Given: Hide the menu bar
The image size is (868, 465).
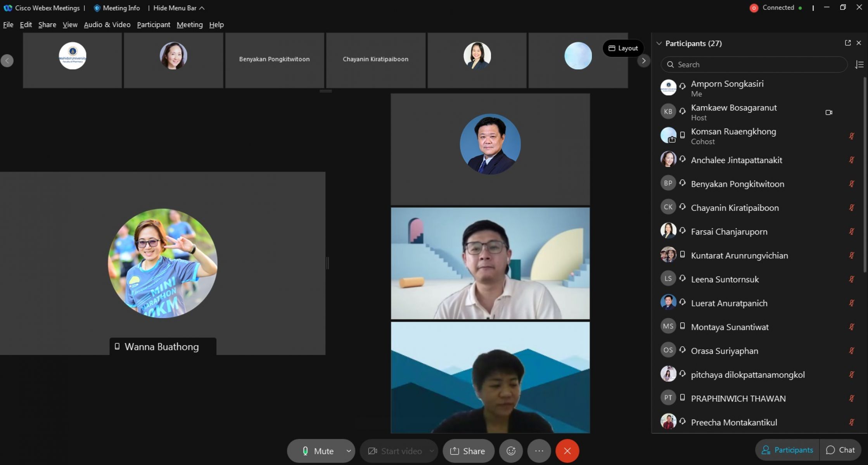Looking at the screenshot, I should [x=179, y=8].
